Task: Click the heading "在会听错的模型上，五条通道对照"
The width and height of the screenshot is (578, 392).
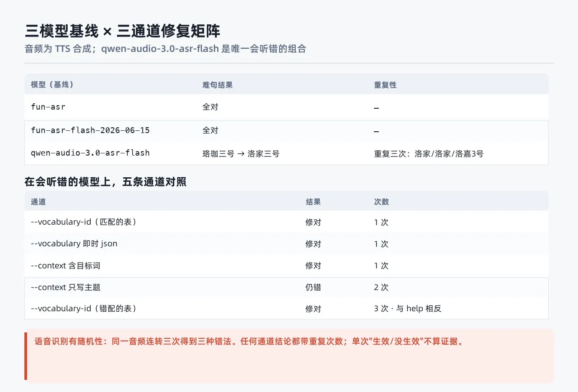Action: tap(106, 182)
